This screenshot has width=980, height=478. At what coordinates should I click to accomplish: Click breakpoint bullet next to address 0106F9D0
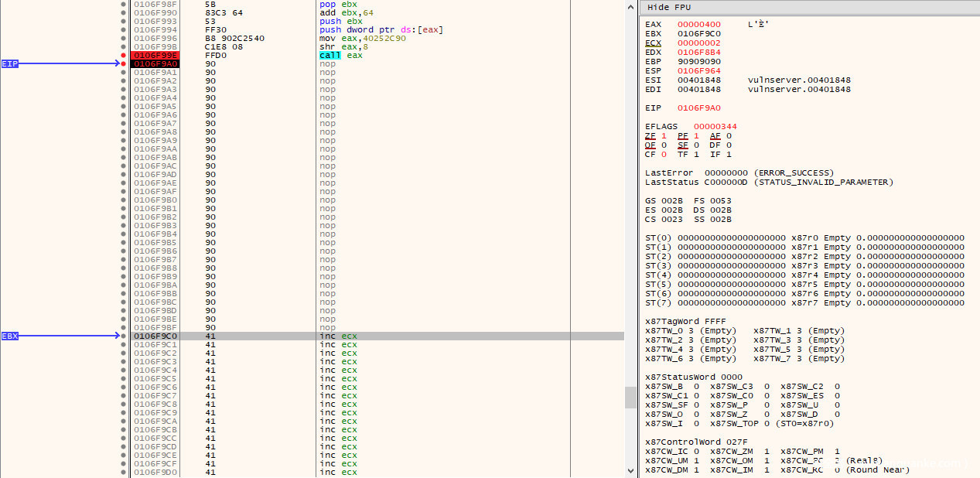coord(124,472)
